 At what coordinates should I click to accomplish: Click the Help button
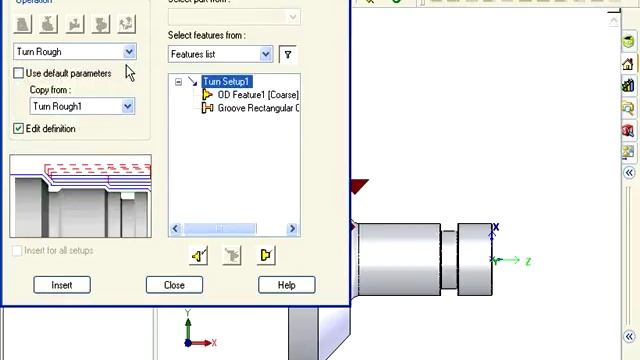[287, 285]
